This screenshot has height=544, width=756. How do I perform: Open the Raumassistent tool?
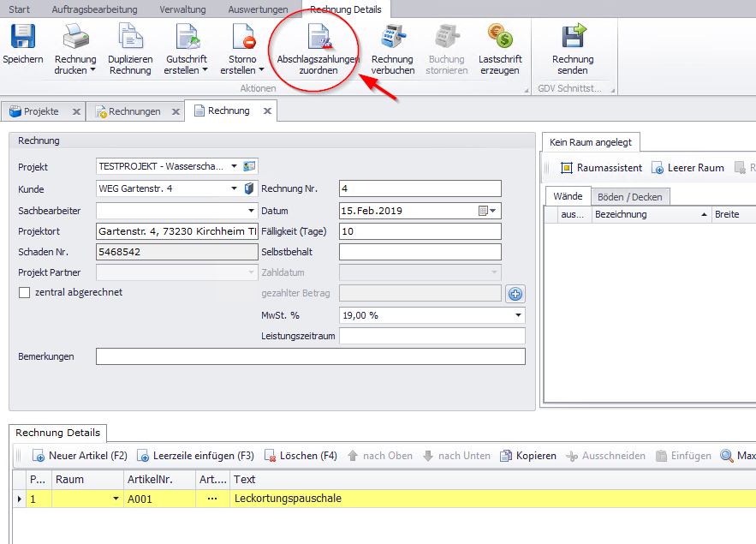coord(601,168)
